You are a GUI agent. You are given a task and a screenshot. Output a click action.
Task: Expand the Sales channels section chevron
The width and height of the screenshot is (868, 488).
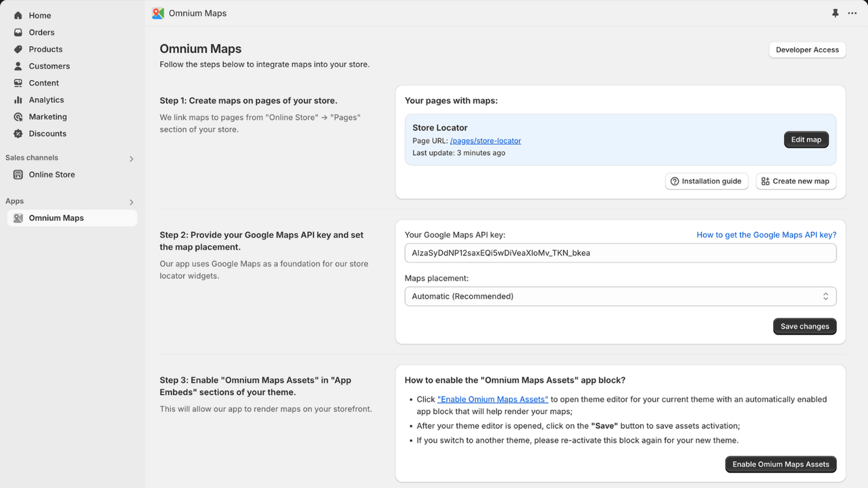(x=132, y=159)
